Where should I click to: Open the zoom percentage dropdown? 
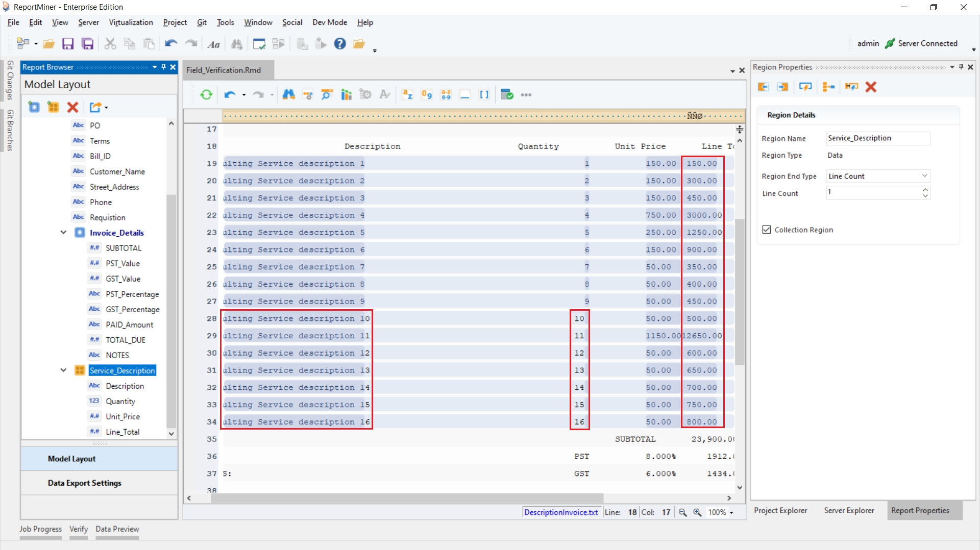(731, 513)
